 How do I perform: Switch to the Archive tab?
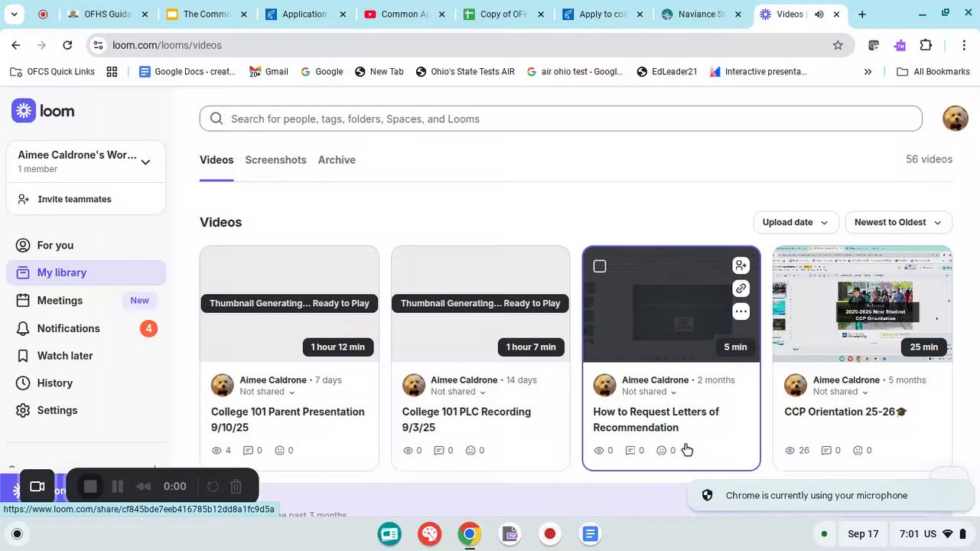[x=337, y=160]
